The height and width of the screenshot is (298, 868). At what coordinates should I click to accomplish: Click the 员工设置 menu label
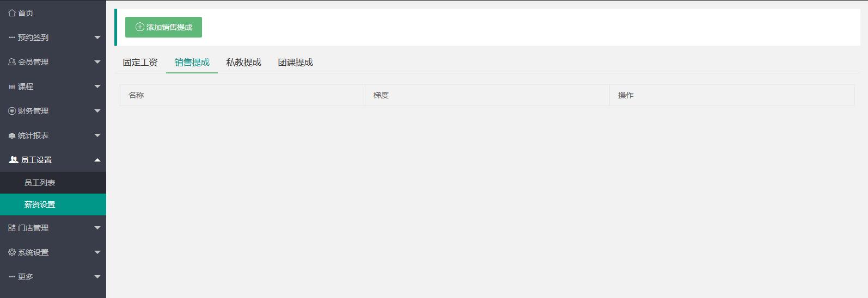pos(36,160)
